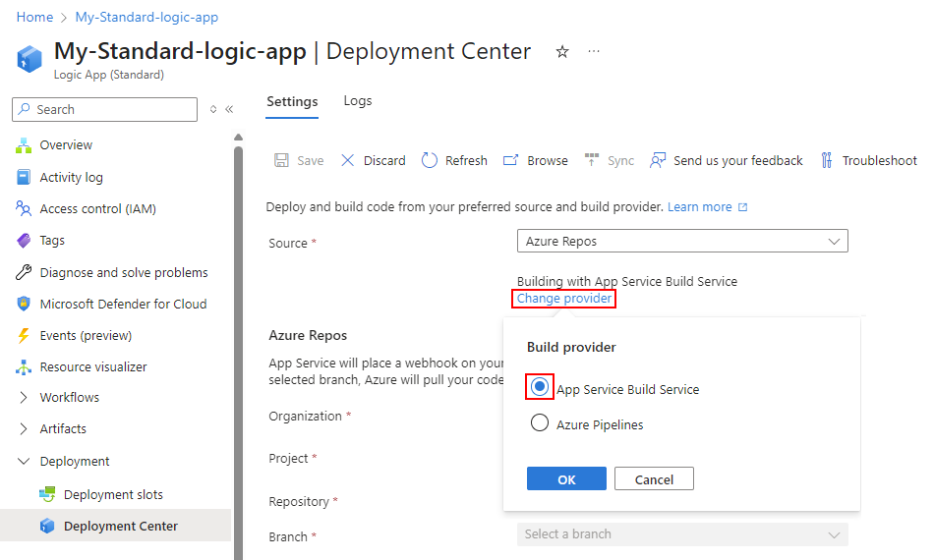Click the Discard X icon

coord(348,160)
